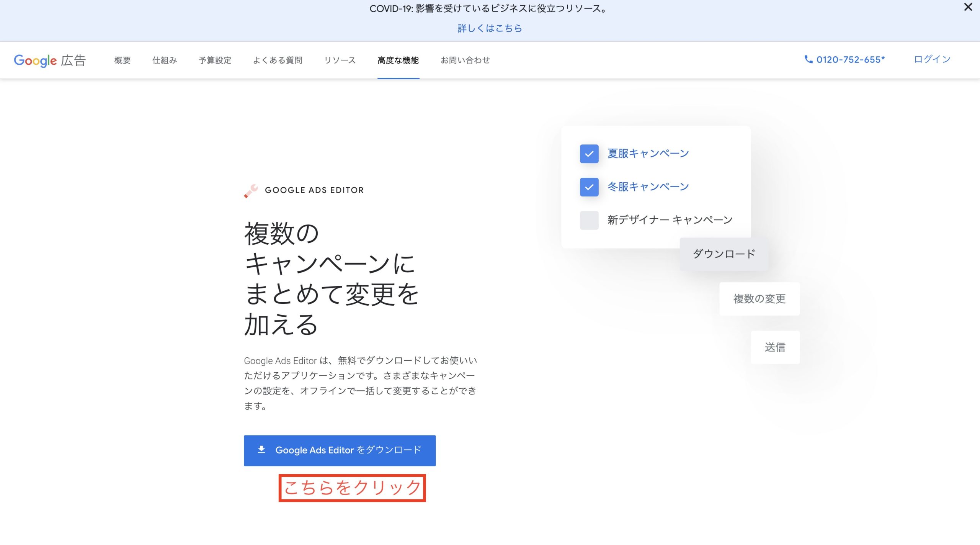Viewport: 980px width, 545px height.
Task: Click the phone receiver icon near the number
Action: [x=808, y=59]
